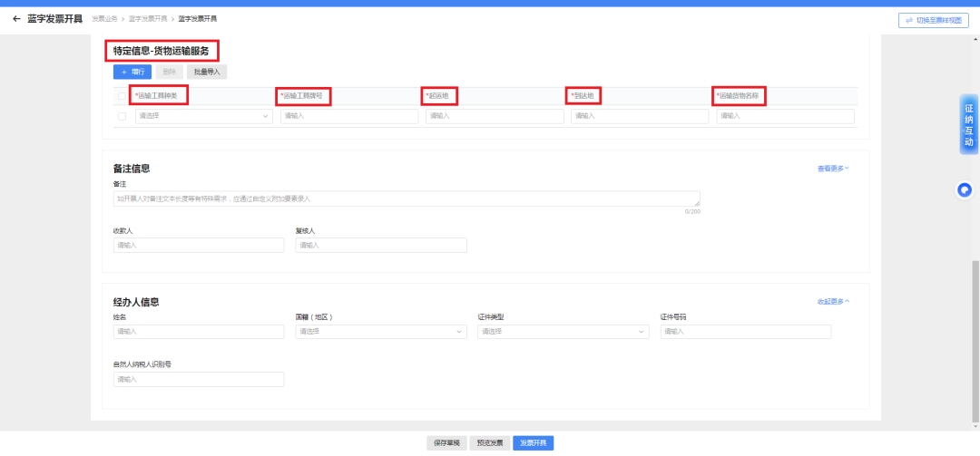Click the 证件号码 input field
This screenshot has width=980, height=456.
click(746, 332)
